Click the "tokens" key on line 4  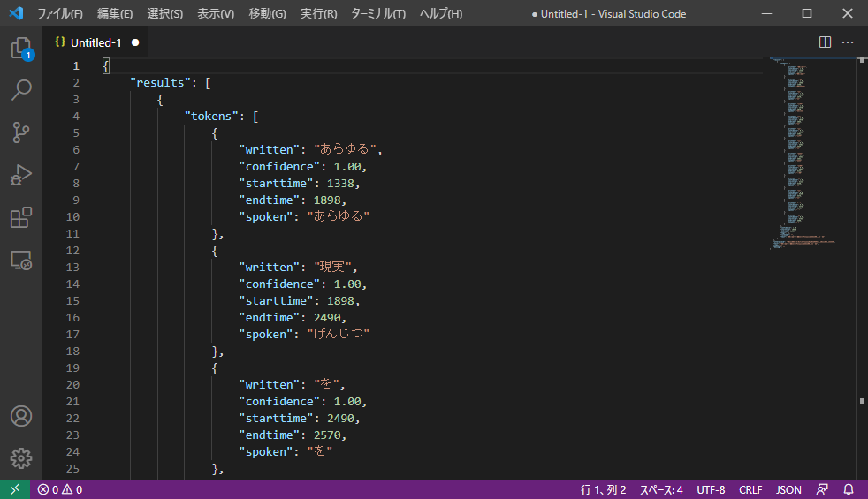(211, 117)
